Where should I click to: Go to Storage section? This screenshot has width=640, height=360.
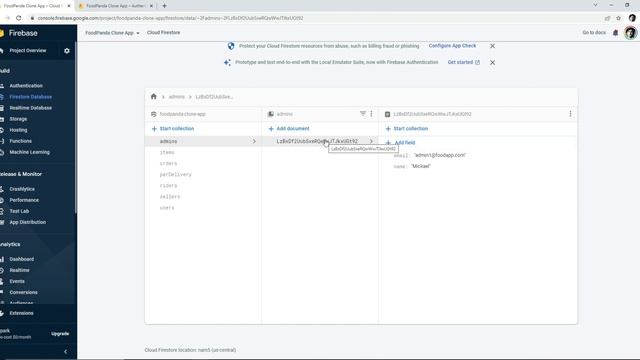point(18,119)
